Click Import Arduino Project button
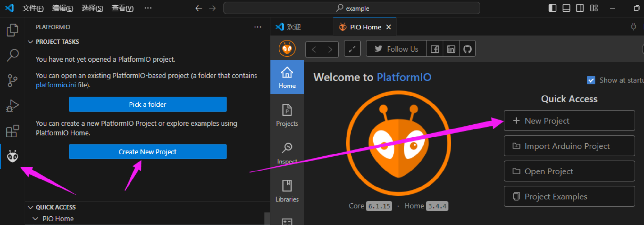Viewport: 644px width, 225px height. point(569,146)
